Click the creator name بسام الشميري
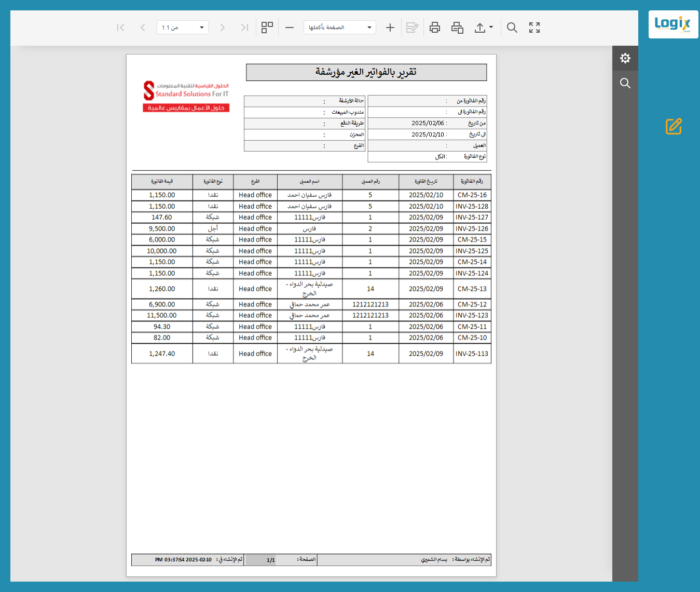This screenshot has width=700, height=592. (x=434, y=560)
